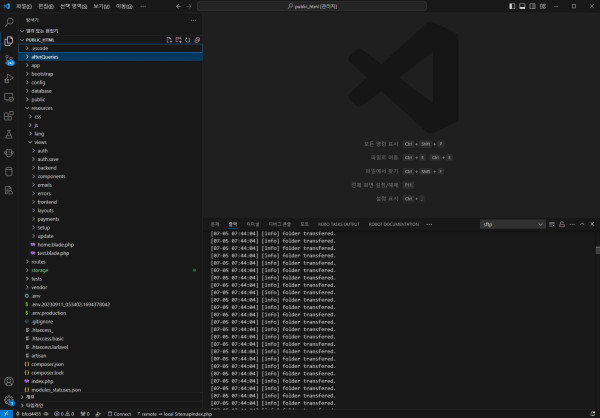Viewport: 600px width, 418px height.
Task: Open the .htaccess.basic file
Action: tap(111, 338)
